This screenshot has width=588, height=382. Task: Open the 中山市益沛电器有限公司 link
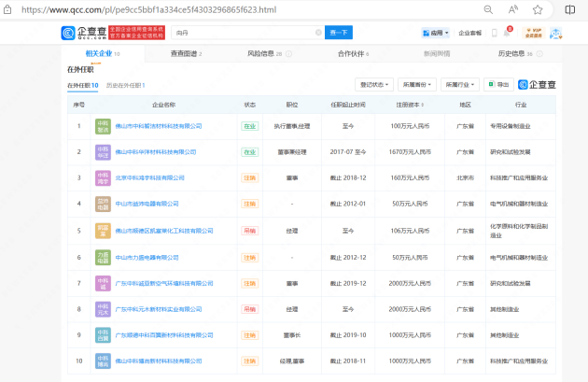click(x=147, y=204)
